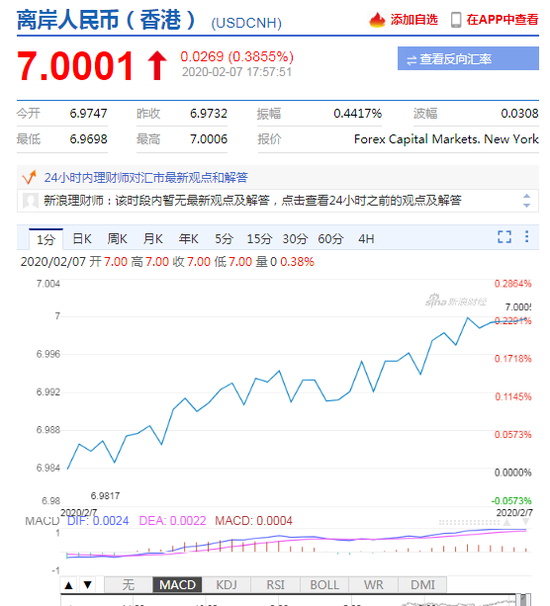This screenshot has height=606, width=550.
Task: Open 24小时内理财师对汇市最新观点和解答 link
Action: tap(146, 177)
